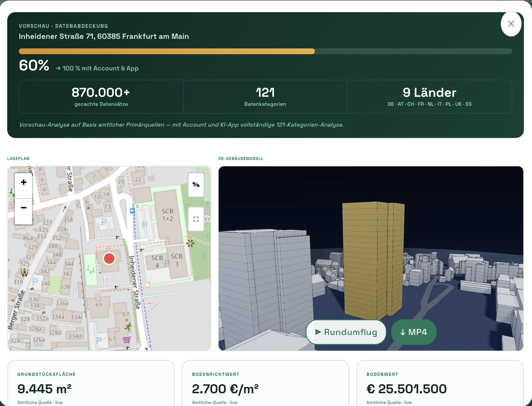Click the shopping cart icon on map

click(x=127, y=339)
